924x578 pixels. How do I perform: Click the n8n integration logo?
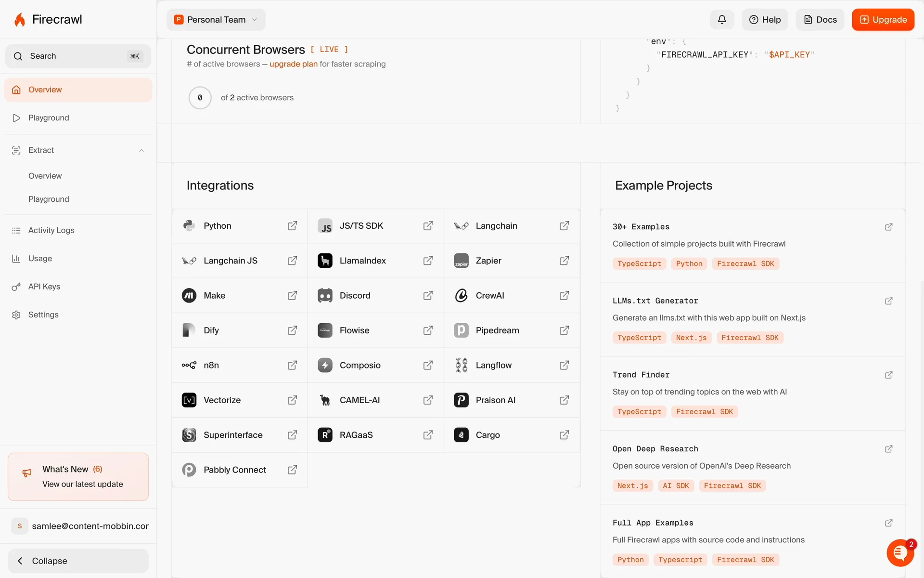click(x=189, y=365)
